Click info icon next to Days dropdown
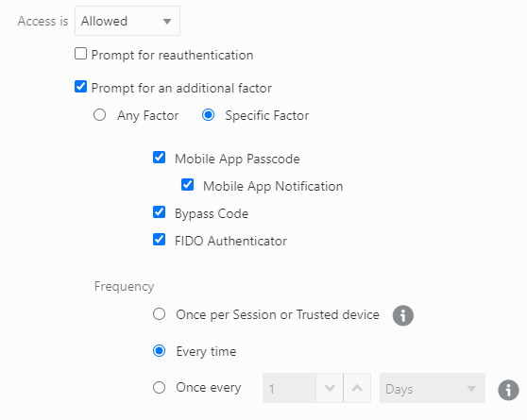Viewport: 527px width, 420px height. [x=508, y=390]
